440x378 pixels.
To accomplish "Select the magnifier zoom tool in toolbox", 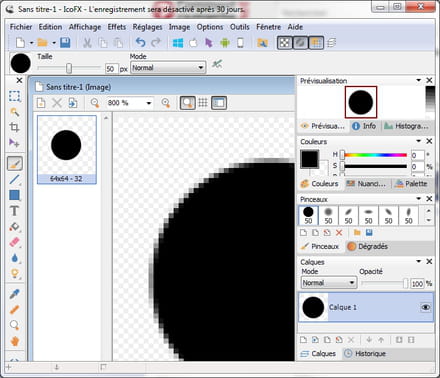I will coord(14,325).
